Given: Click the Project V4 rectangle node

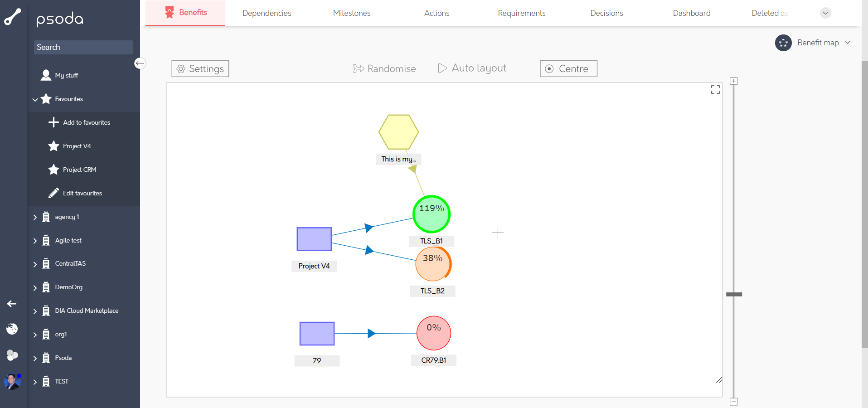Looking at the screenshot, I should click(314, 239).
